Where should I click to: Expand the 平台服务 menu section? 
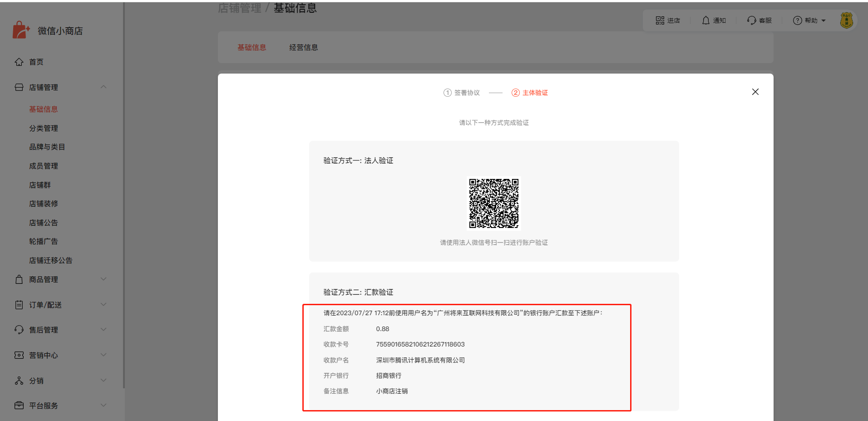(x=104, y=405)
